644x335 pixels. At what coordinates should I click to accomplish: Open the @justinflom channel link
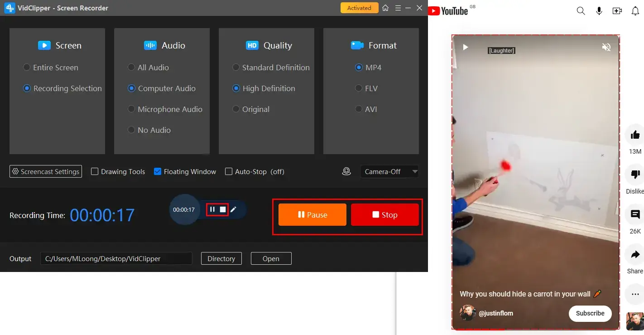pyautogui.click(x=496, y=313)
